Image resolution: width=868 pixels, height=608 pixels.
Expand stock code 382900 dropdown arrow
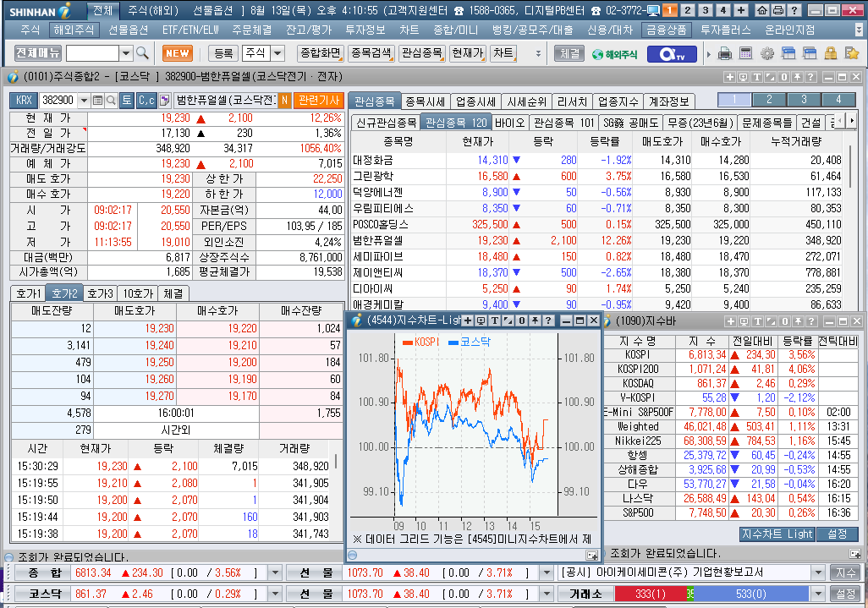coord(84,100)
